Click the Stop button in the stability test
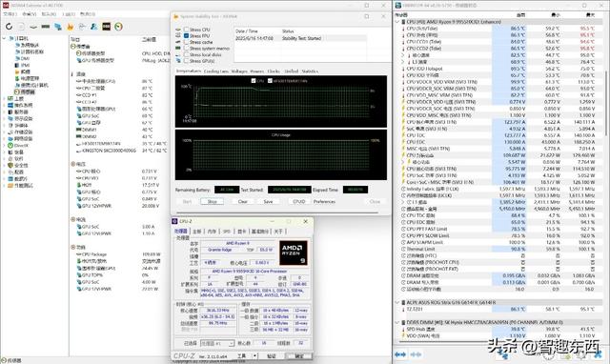 [x=212, y=201]
